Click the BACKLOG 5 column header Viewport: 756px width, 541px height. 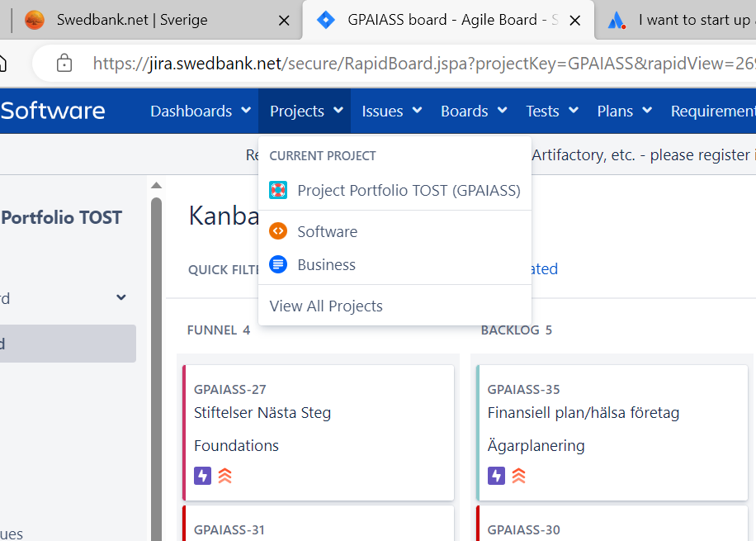(517, 330)
